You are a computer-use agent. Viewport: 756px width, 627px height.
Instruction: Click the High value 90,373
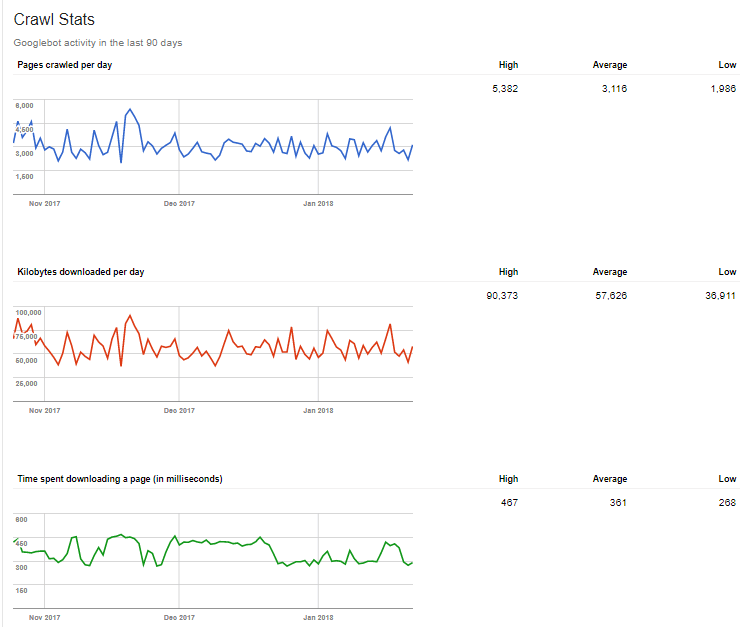(x=502, y=295)
